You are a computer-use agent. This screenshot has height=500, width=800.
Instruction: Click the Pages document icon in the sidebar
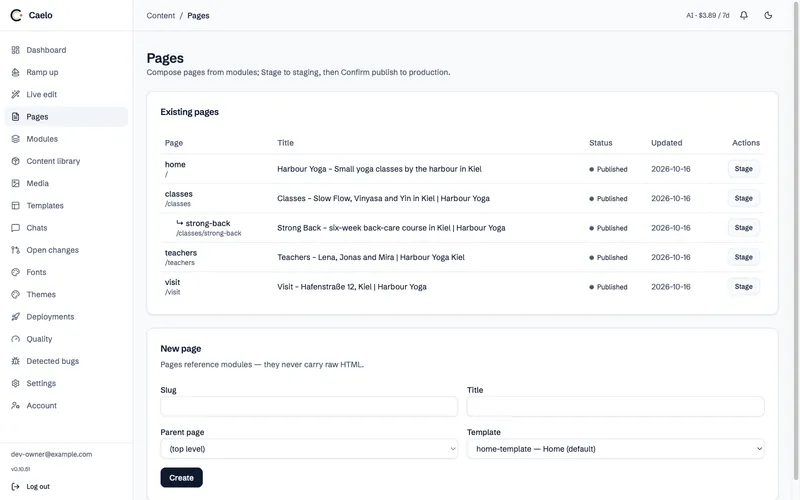15,117
